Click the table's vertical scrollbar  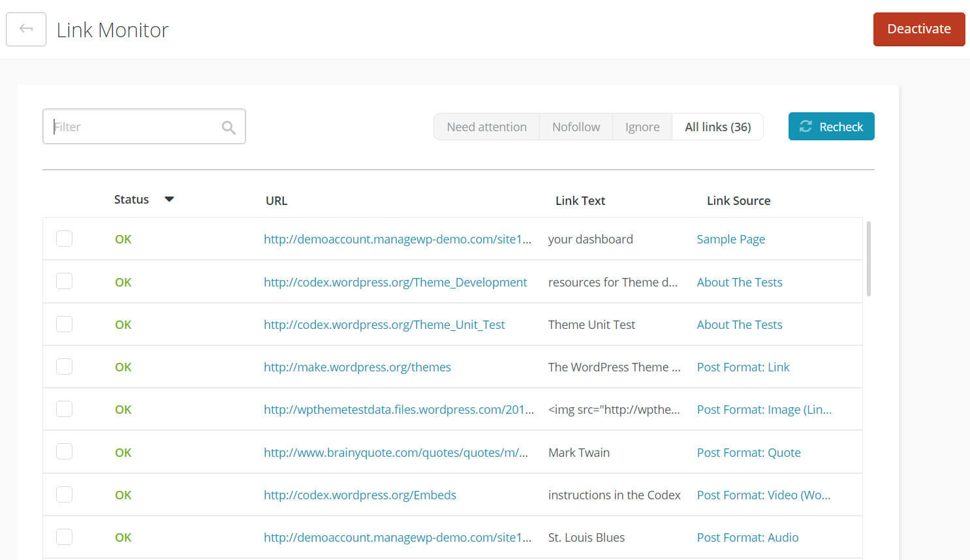(x=868, y=259)
